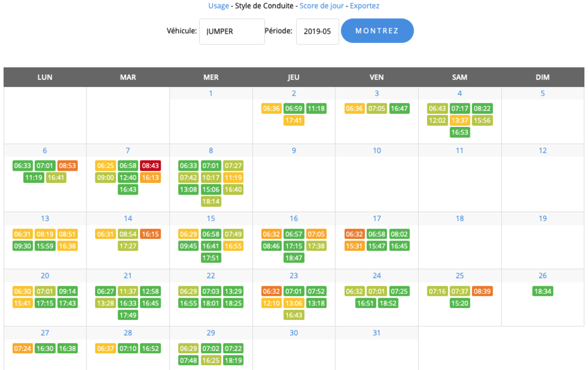This screenshot has height=370, width=588.
Task: Click the Exportez link
Action: (364, 6)
